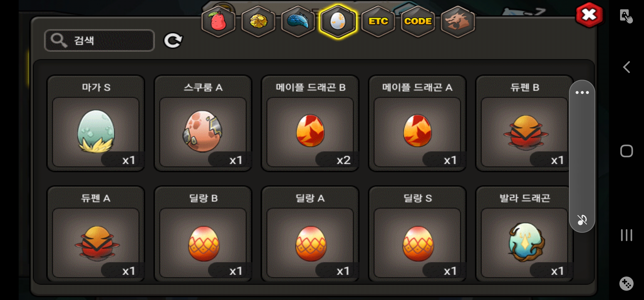
Task: Select the blue dragon scale tab
Action: click(298, 21)
